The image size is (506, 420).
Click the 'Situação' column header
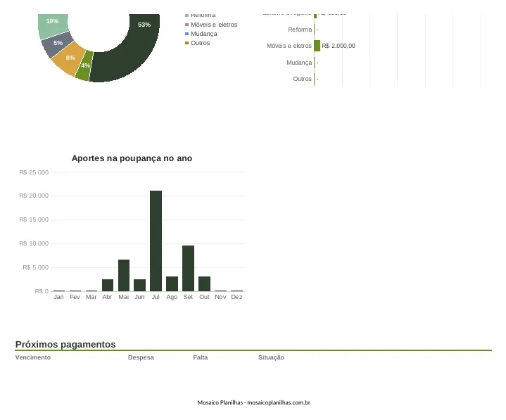(x=271, y=357)
